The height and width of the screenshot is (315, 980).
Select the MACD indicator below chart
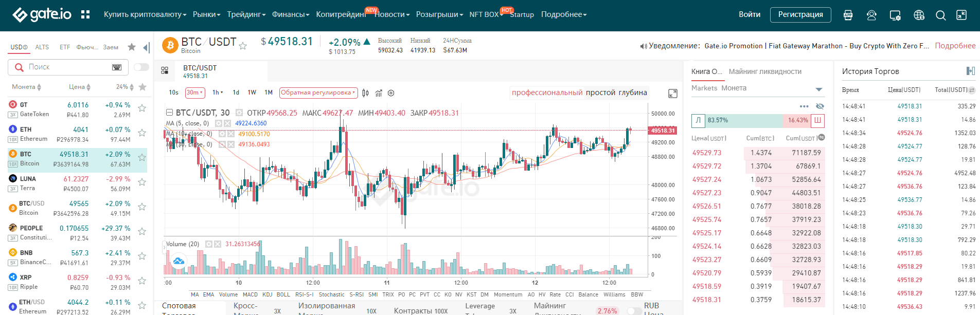[250, 294]
